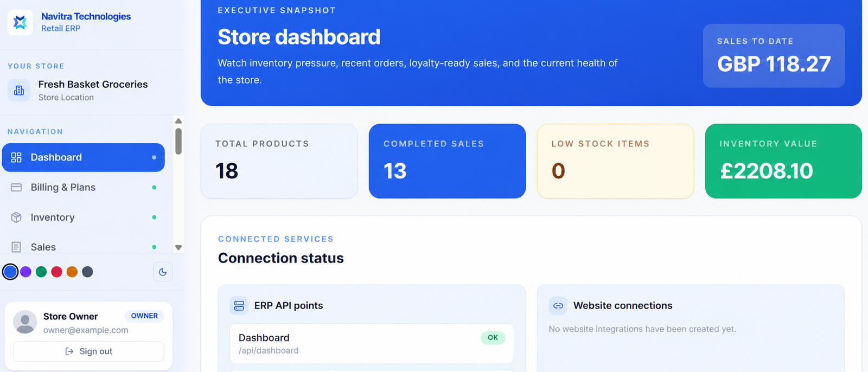The image size is (868, 372).
Task: Click the Sales To Date GBP 118.27 panel
Action: pos(774,56)
